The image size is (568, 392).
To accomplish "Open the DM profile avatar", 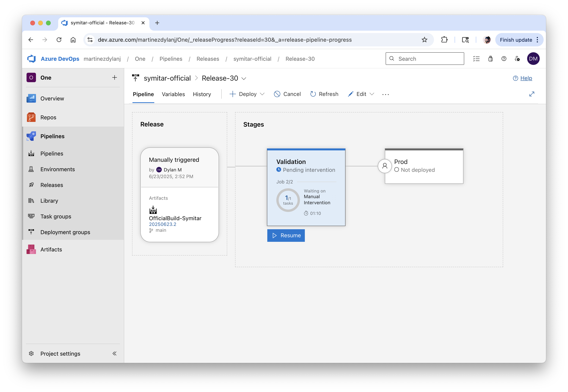I will 533,59.
